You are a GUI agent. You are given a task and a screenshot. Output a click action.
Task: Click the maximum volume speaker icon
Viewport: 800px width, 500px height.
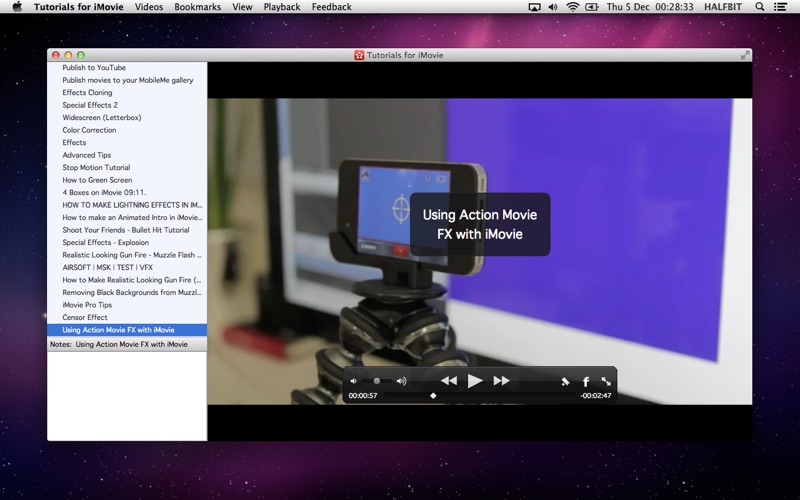point(402,381)
